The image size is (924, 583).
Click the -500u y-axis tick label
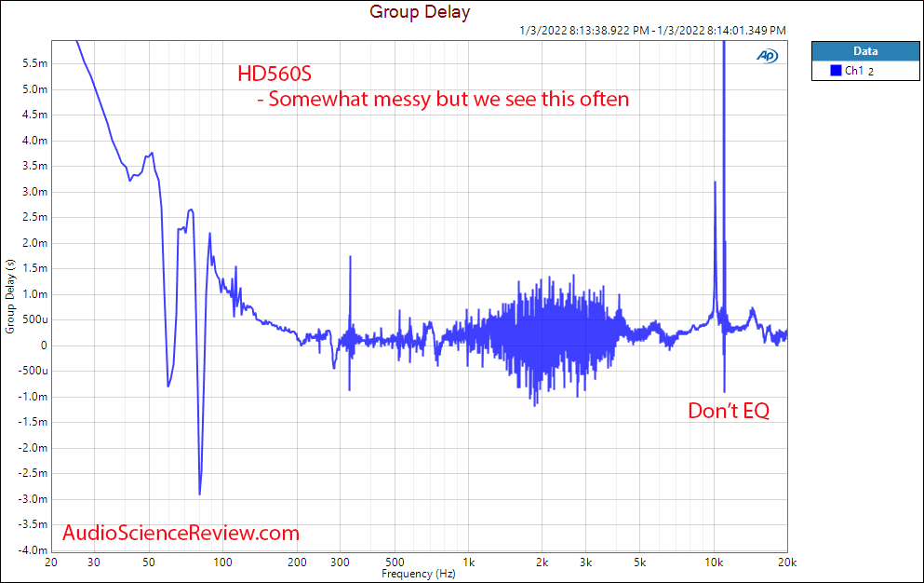coord(33,371)
